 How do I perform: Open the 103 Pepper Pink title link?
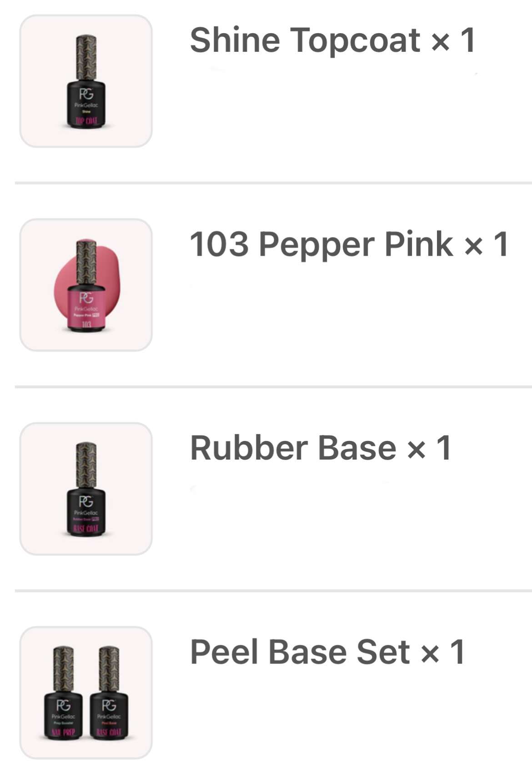tap(321, 244)
